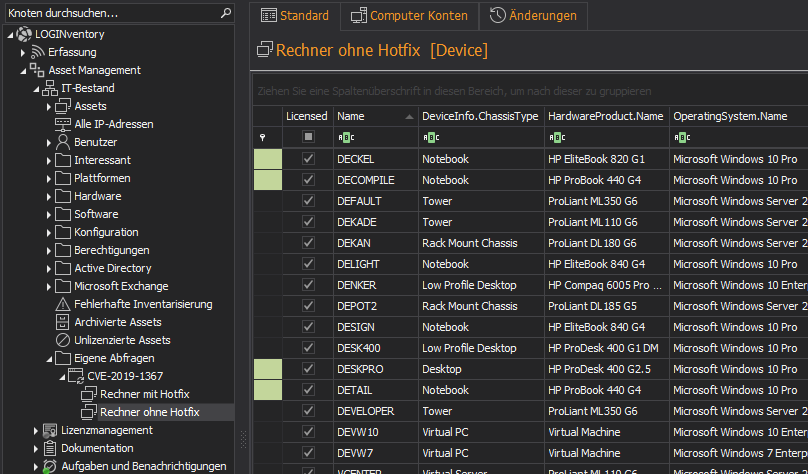
Task: Click the filter pin icon in filter row
Action: pos(263,137)
